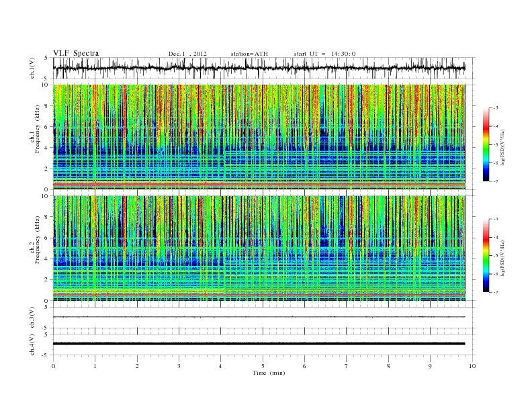Click the ch.2 color scale bar
Viewport: 532px width, 411px height.
[486, 255]
